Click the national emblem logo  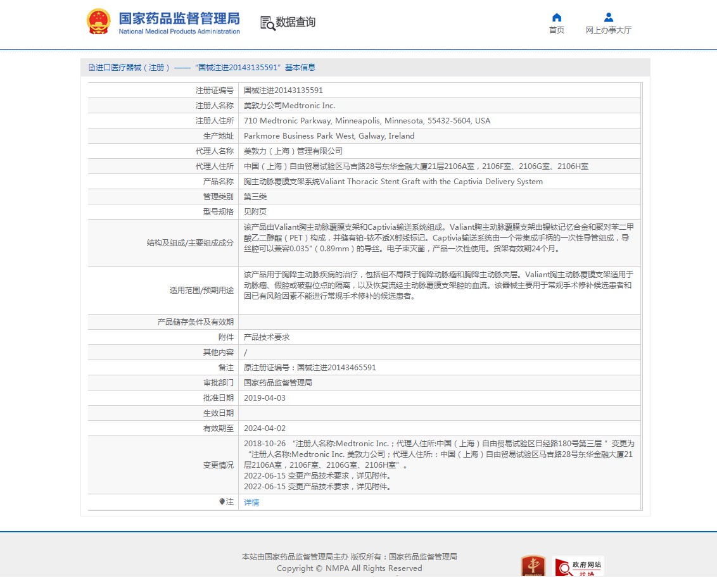click(98, 22)
